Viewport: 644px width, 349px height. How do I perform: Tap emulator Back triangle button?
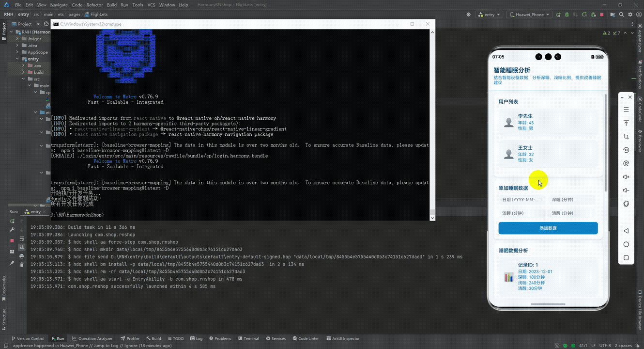pos(626,231)
